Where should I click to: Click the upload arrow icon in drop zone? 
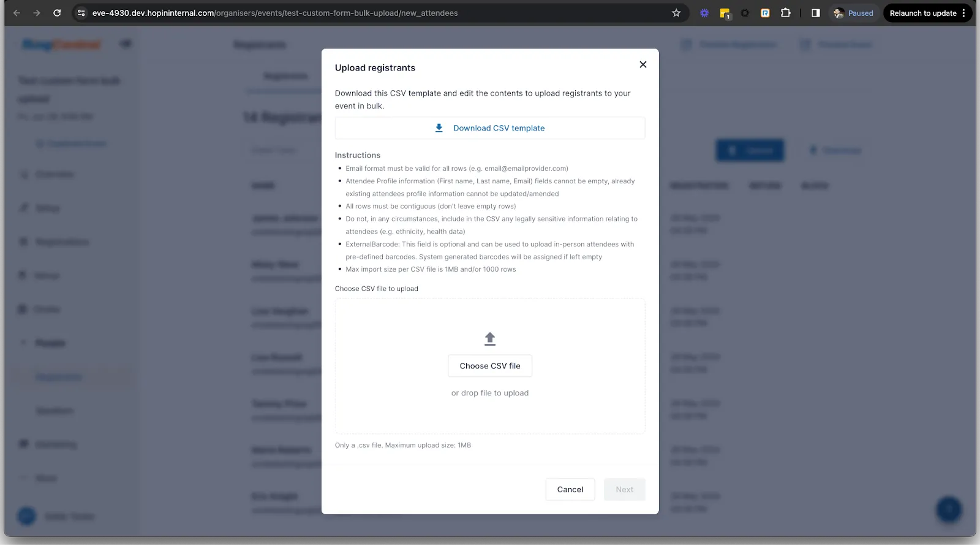[489, 338]
